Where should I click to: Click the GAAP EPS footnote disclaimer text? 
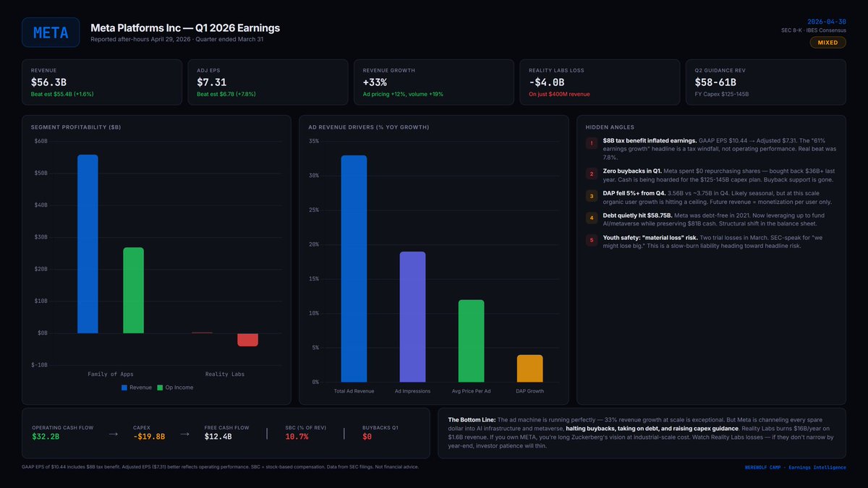point(220,467)
